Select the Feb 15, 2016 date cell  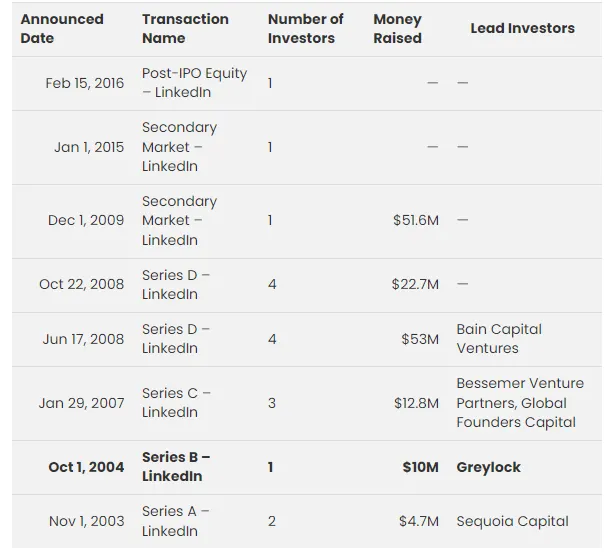click(85, 83)
